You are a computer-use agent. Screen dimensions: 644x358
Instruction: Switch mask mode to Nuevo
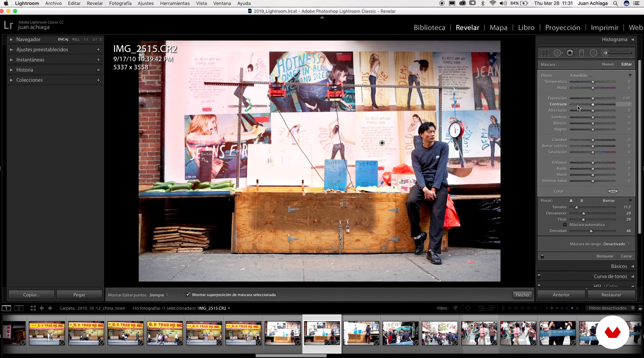pyautogui.click(x=608, y=64)
